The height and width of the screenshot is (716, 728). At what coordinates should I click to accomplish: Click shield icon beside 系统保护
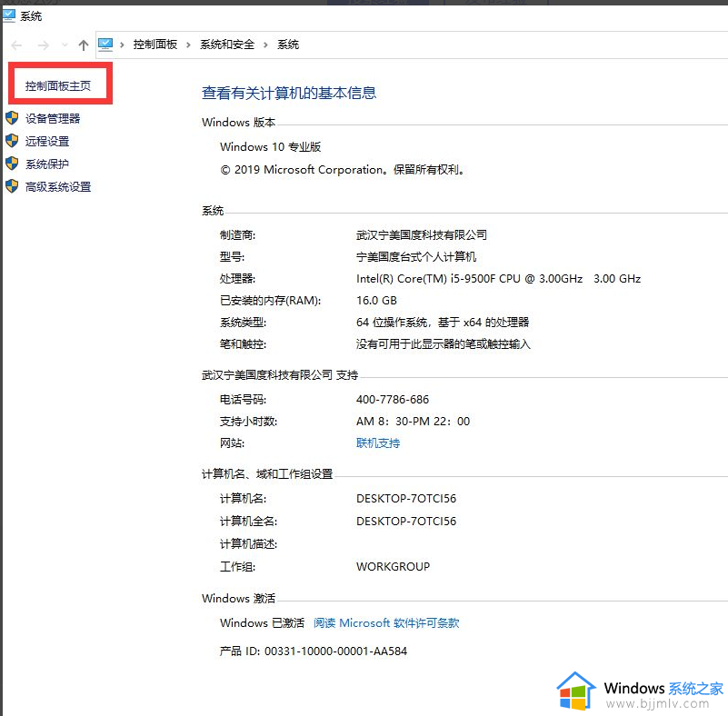(x=12, y=164)
